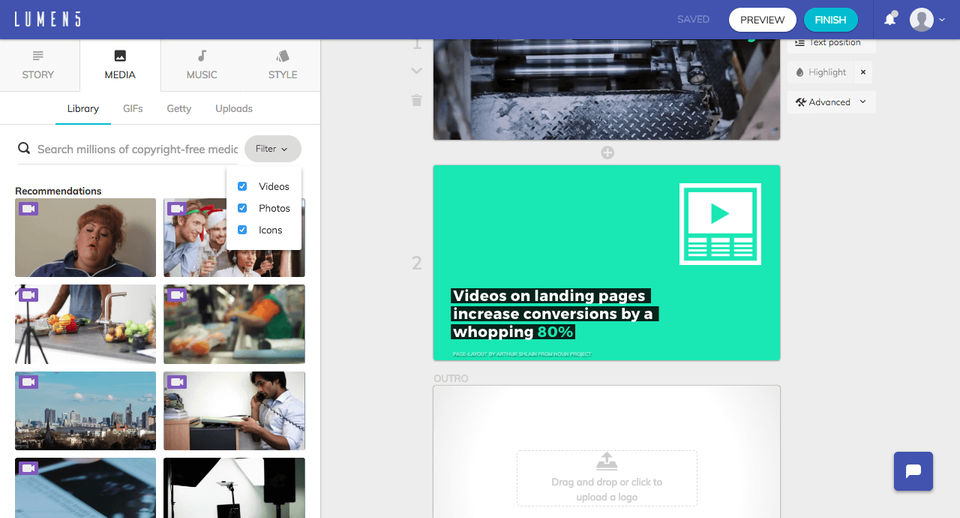Viewport: 960px width, 518px height.
Task: Open the Getty media tab
Action: (x=179, y=108)
